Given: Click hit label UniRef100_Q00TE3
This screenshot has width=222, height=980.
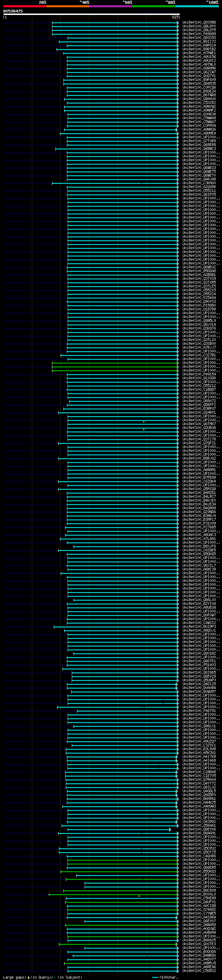Looking at the screenshot, I should (x=199, y=944).
